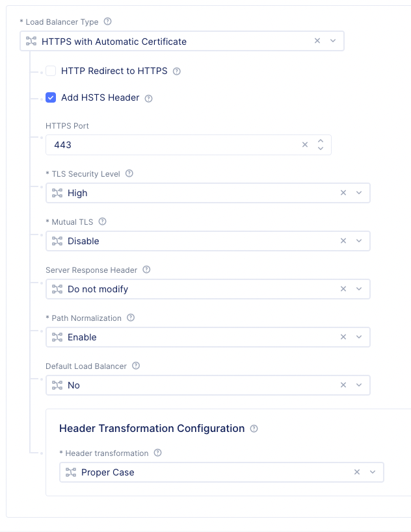The image size is (411, 532).
Task: Click TLS Security Level help icon
Action: 129,173
